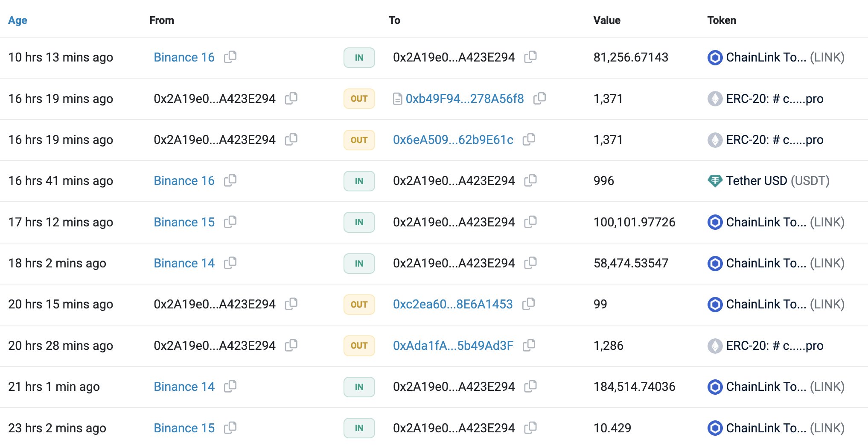Copy Binance 14 address in 21 hrs 1 min row
Image resolution: width=868 pixels, height=446 pixels.
click(x=230, y=386)
